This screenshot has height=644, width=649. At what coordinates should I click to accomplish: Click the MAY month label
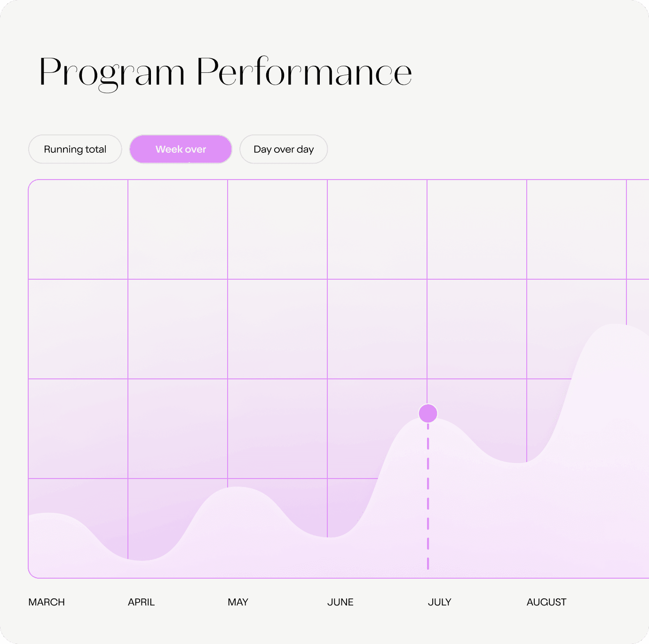238,602
